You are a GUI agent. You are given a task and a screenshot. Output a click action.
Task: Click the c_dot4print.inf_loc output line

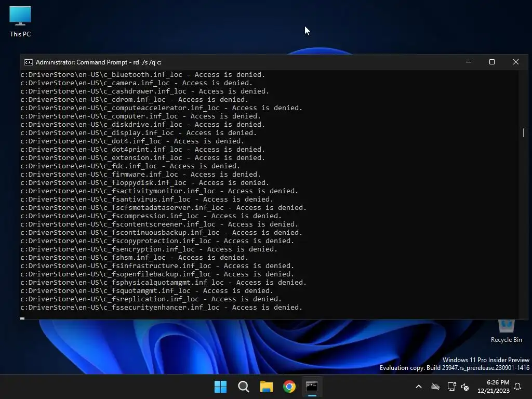[x=142, y=149]
